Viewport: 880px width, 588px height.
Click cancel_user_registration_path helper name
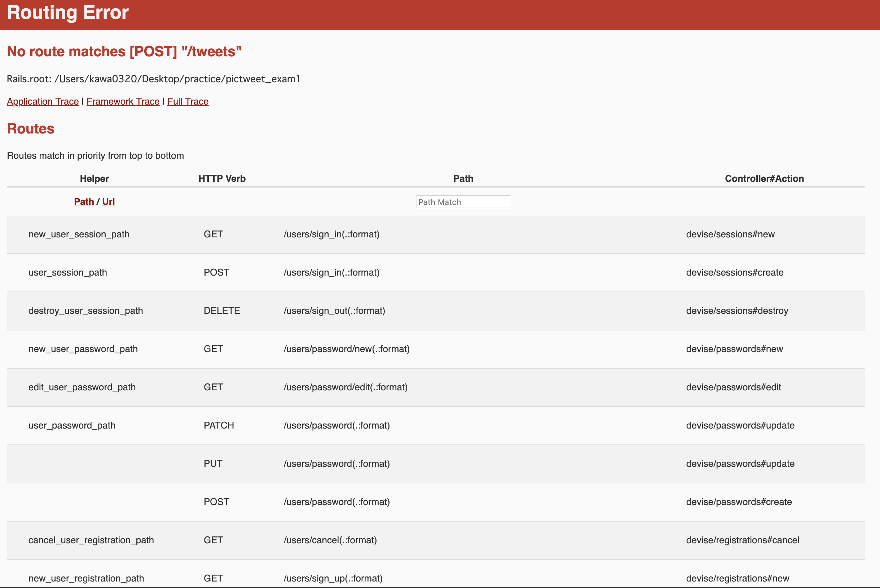pyautogui.click(x=91, y=540)
